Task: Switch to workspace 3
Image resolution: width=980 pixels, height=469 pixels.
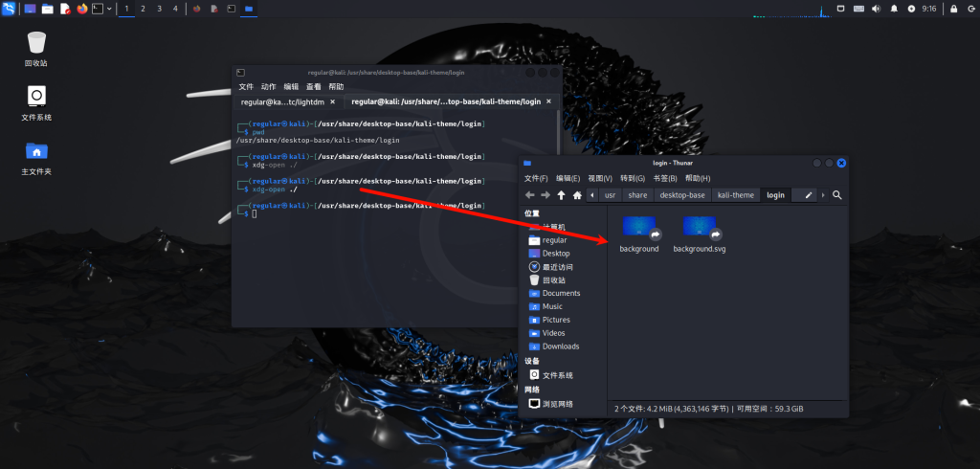Action: 159,9
